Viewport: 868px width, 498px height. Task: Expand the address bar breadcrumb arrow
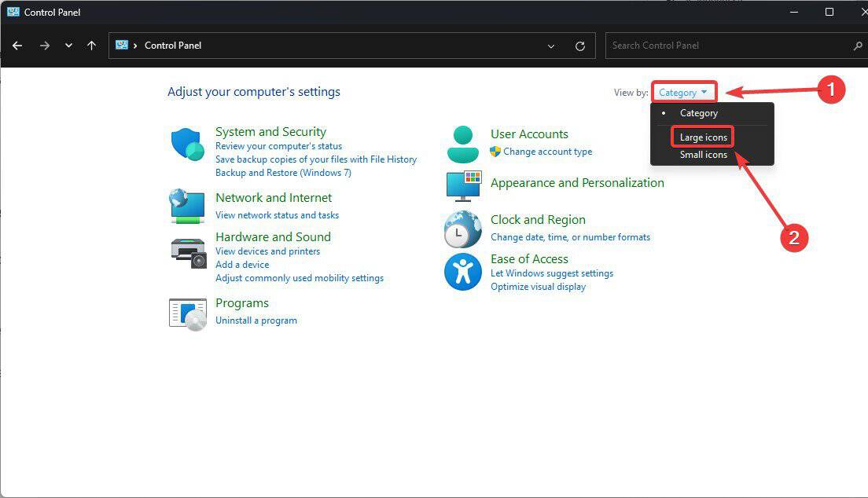coord(135,46)
